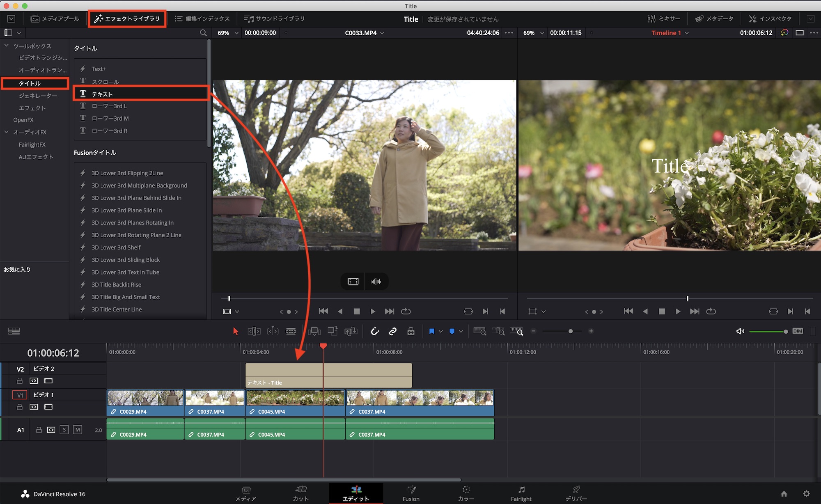Viewport: 821px width, 504px height.
Task: Switch to the Fusion page tab
Action: 411,493
